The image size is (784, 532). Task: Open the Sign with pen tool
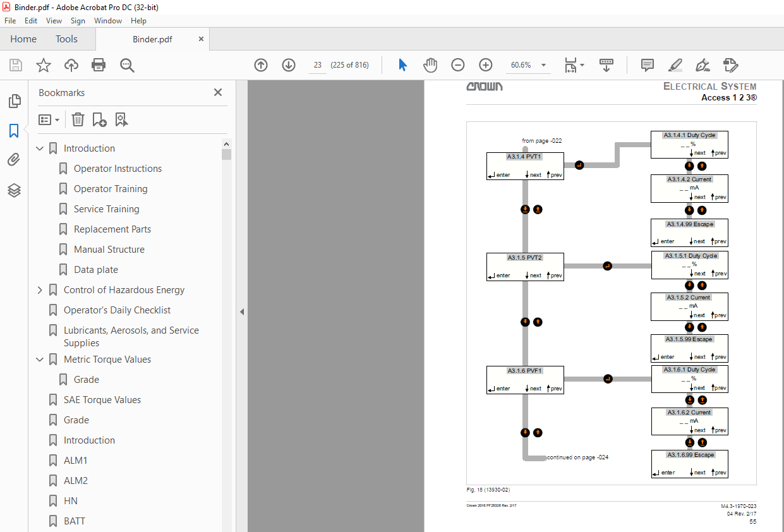[703, 65]
